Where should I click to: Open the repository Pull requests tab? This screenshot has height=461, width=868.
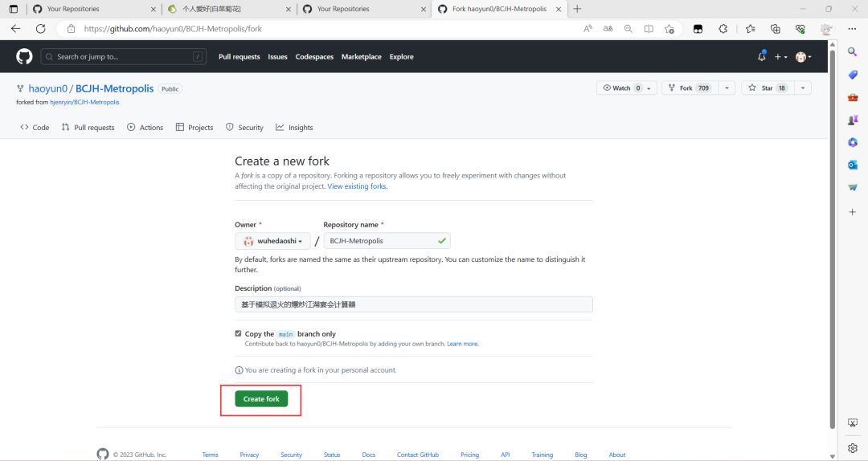click(88, 127)
